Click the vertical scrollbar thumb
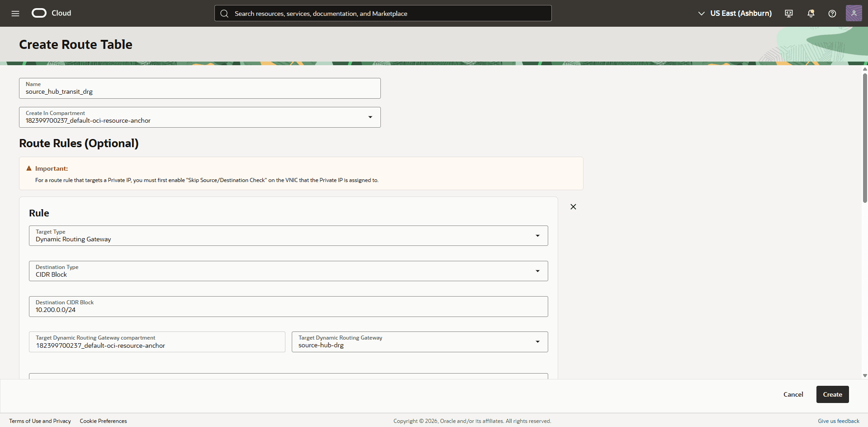 tap(865, 138)
